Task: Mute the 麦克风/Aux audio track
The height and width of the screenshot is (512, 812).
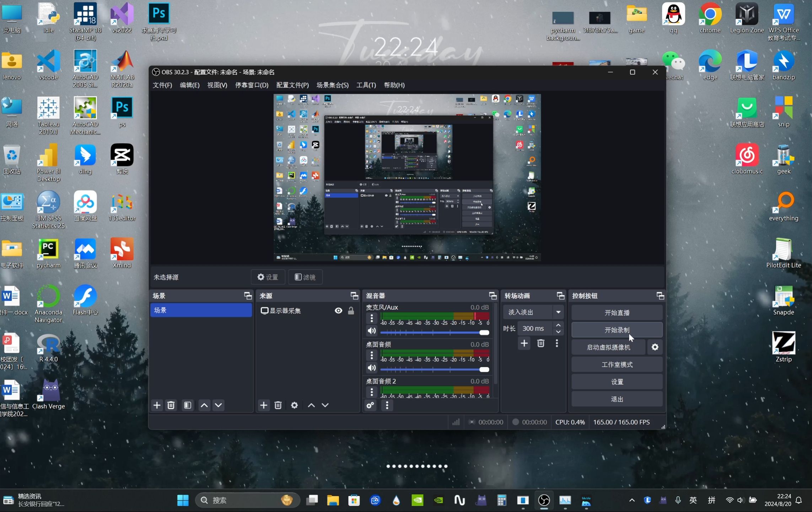Action: pos(371,331)
